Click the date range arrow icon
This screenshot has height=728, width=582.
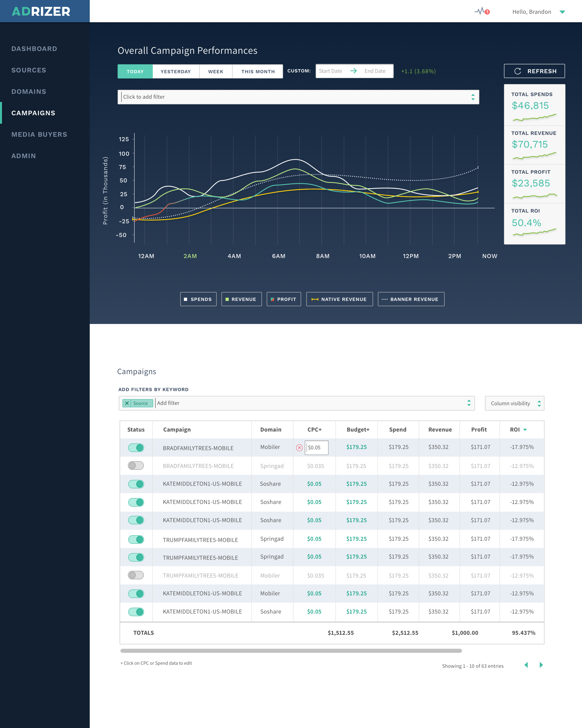(x=353, y=71)
